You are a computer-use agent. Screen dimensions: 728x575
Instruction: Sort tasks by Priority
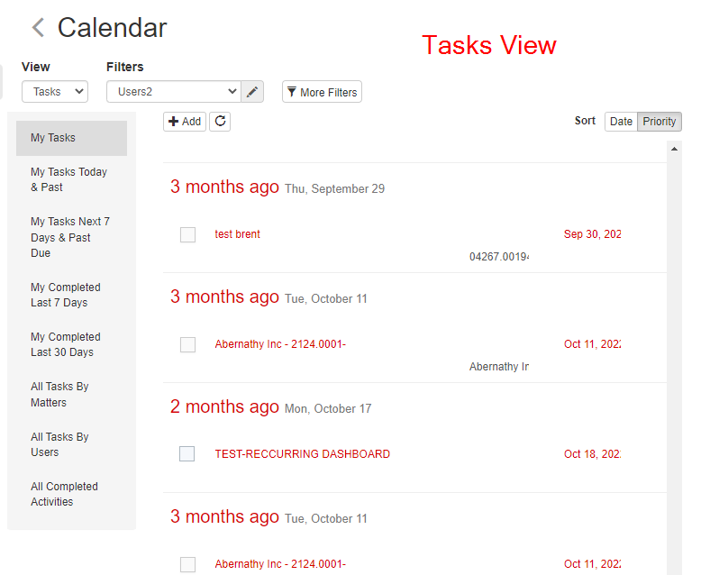pos(660,122)
